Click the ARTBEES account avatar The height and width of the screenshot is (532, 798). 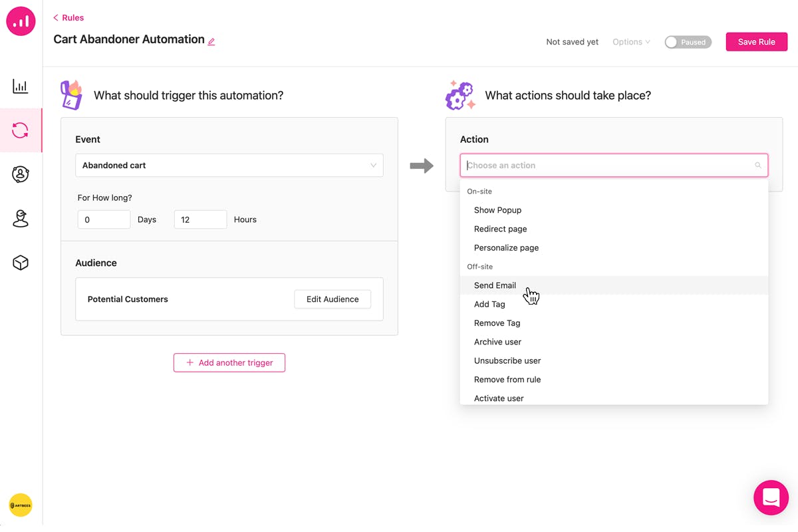(21, 505)
